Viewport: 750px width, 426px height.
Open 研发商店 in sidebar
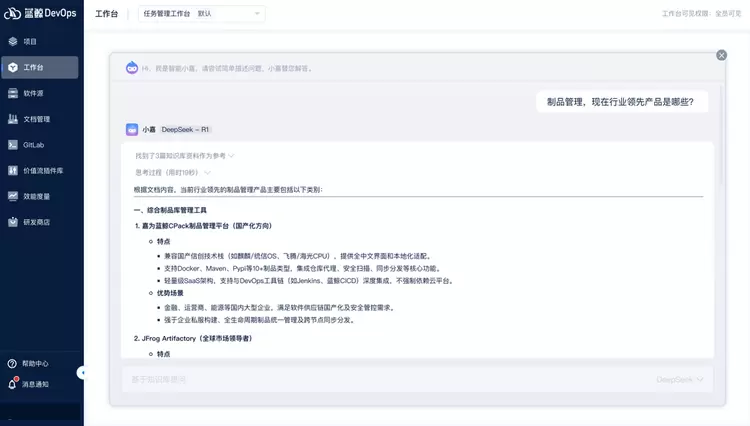(36, 222)
